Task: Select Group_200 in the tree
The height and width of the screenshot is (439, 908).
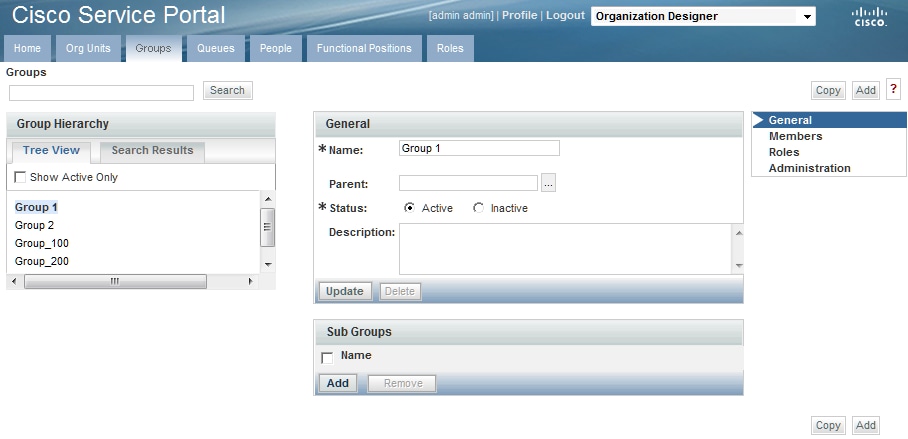Action: pyautogui.click(x=42, y=261)
